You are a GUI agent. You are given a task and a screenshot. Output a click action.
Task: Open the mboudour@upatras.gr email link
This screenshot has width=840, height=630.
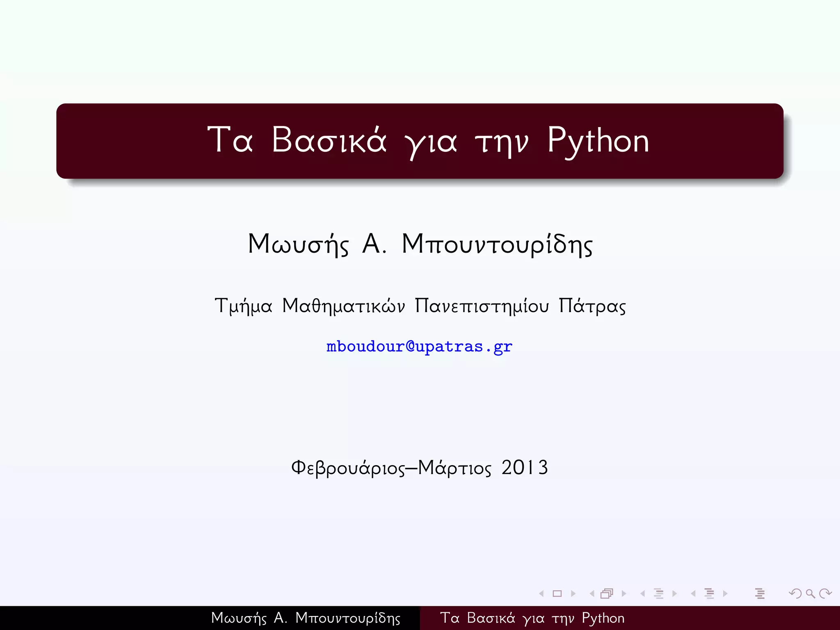pos(419,347)
